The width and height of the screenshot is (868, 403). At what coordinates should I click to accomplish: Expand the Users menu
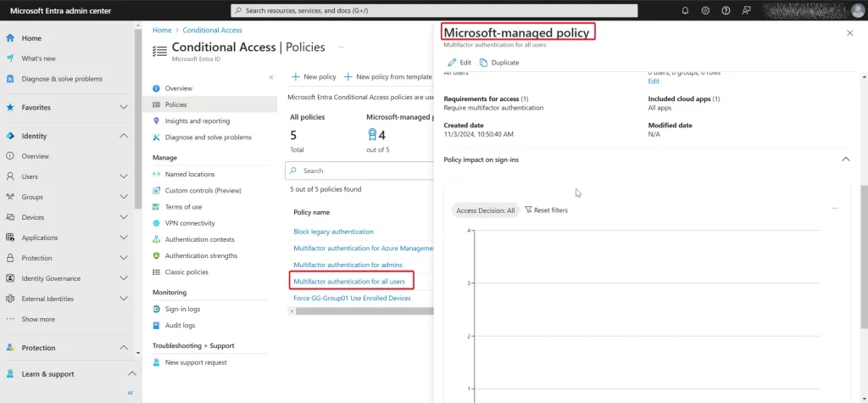coord(124,176)
